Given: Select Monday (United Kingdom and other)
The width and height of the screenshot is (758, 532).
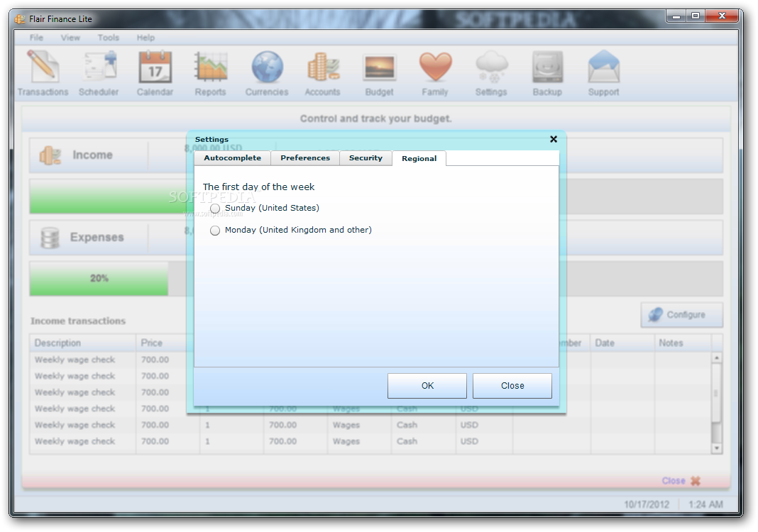Looking at the screenshot, I should pos(215,231).
